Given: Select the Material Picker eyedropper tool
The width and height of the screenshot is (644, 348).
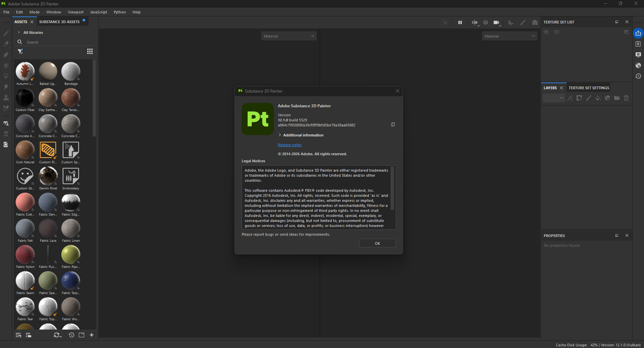Looking at the screenshot, I should (x=6, y=108).
